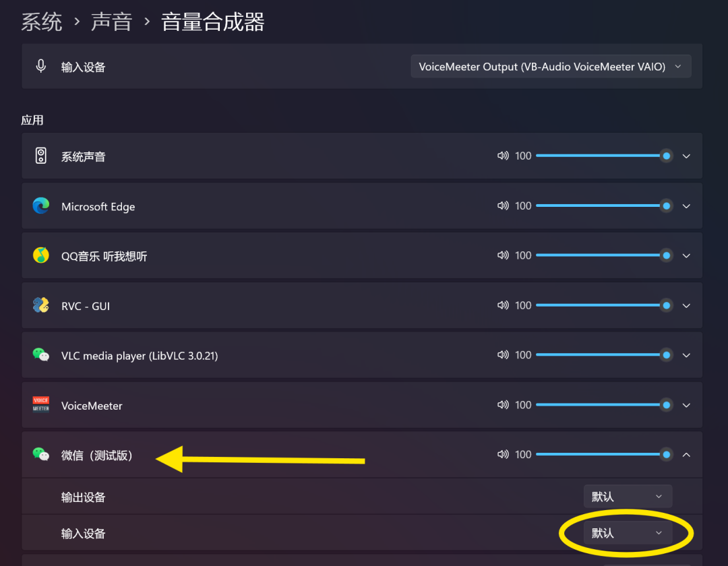The image size is (728, 566).
Task: Collapse the expanded 微信（测试版）row
Action: [x=686, y=454]
